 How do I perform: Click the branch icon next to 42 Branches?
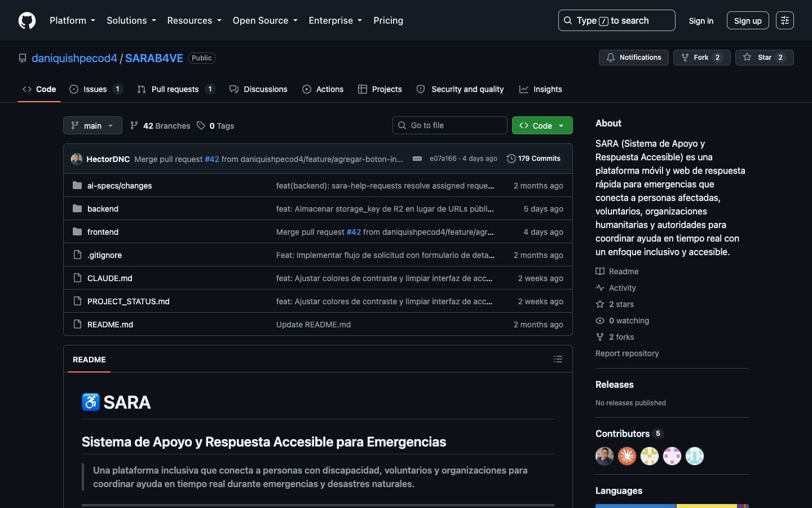[x=134, y=126]
